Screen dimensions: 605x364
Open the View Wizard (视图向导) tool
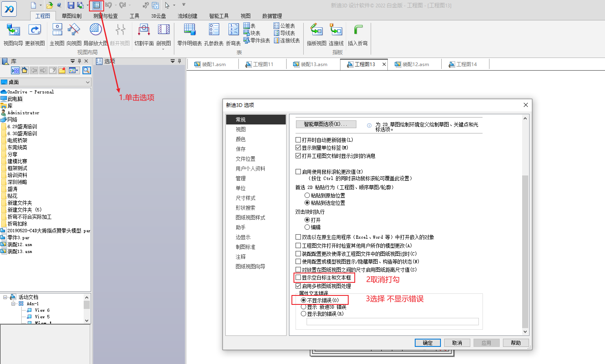coord(13,35)
